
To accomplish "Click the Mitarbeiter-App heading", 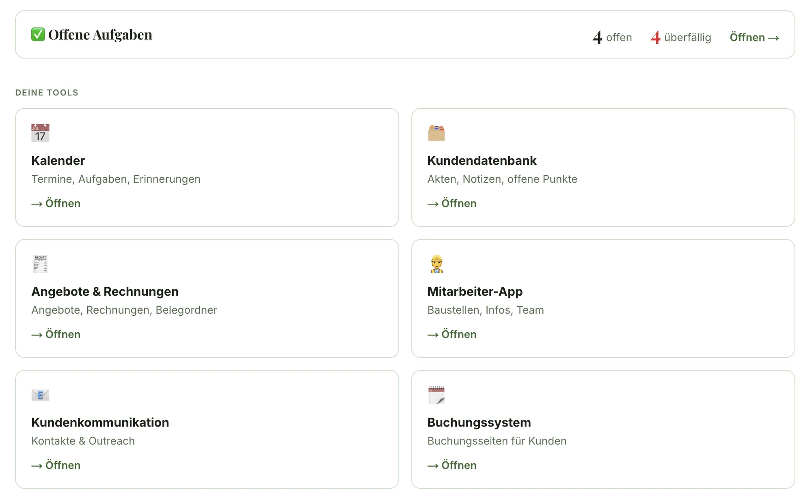I will (475, 292).
